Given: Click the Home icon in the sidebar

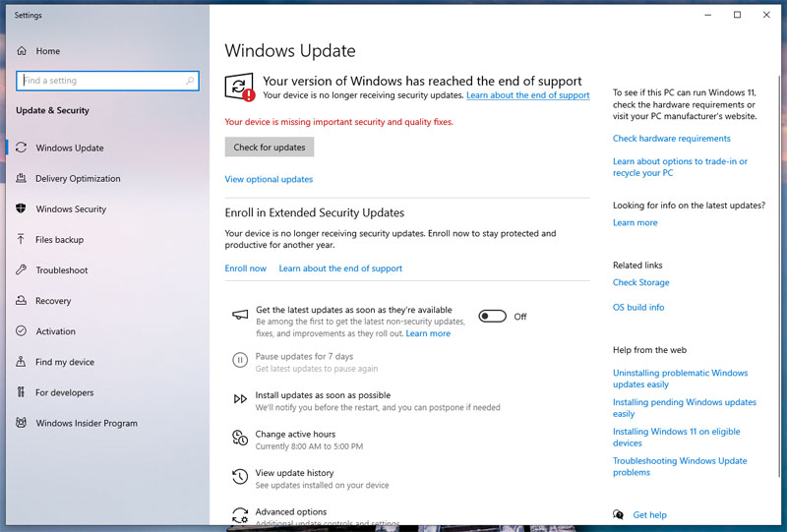Looking at the screenshot, I should 22,51.
